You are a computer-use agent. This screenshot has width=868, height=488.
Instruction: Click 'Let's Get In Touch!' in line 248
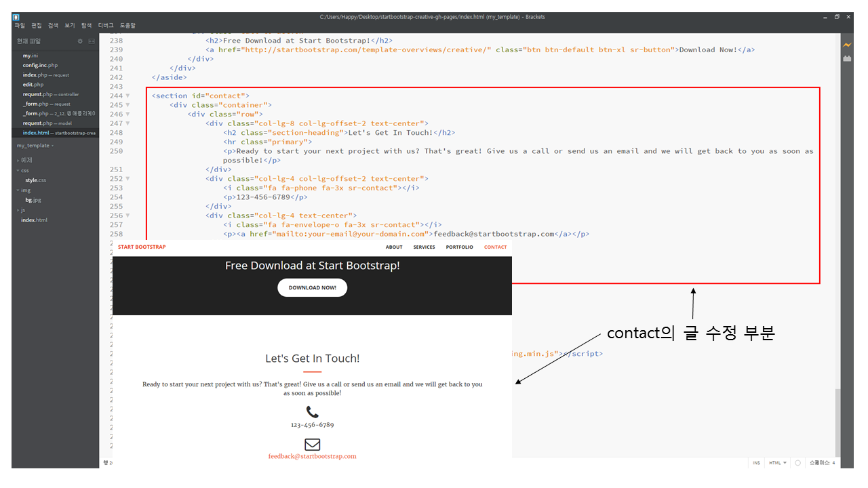pos(391,133)
